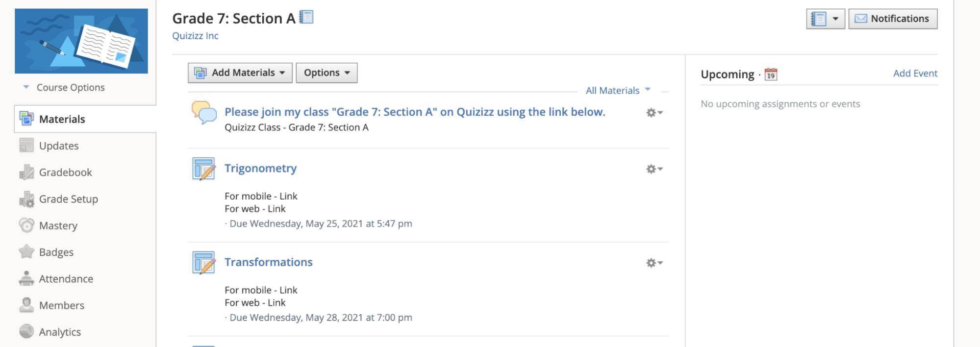Click the calendar icon next to Upcoming

[771, 74]
